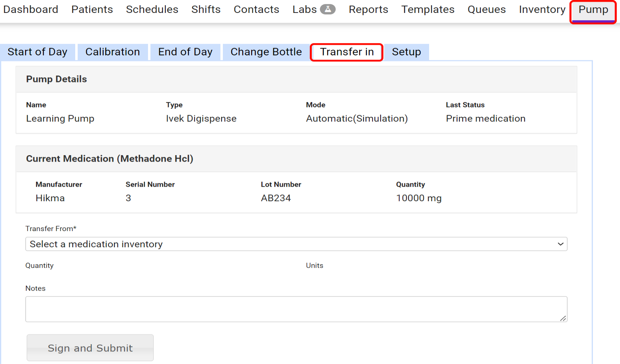The image size is (620, 364).
Task: Select the Pump navigation item
Action: [593, 10]
